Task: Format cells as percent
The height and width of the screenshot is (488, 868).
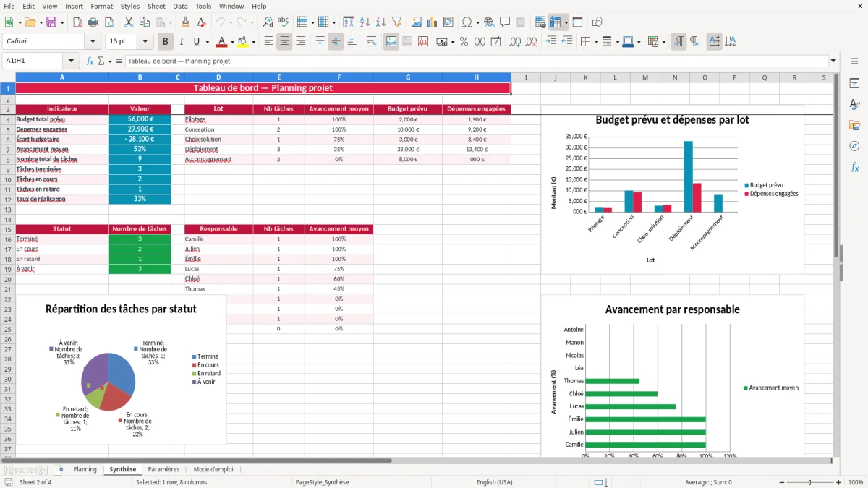Action: 464,42
